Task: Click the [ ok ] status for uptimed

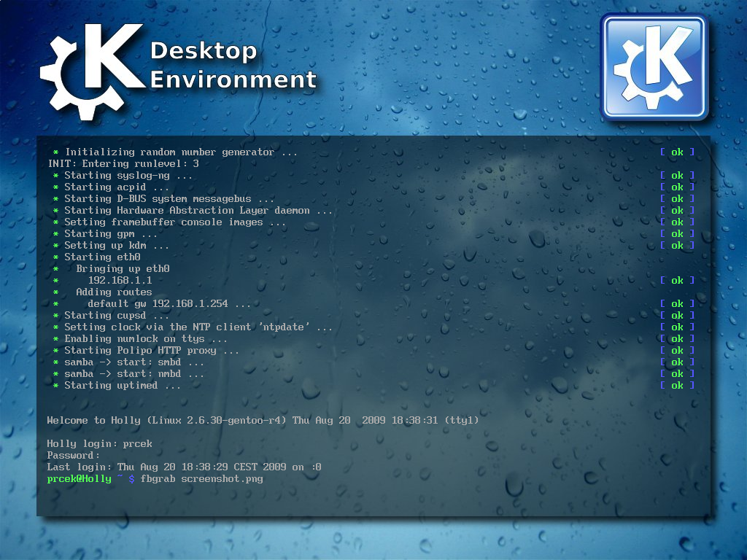Action: (x=677, y=386)
